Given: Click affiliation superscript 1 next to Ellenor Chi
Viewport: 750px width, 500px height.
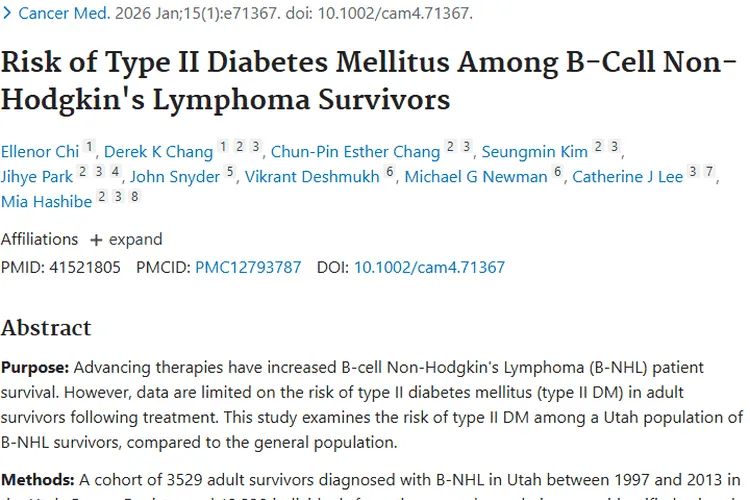Looking at the screenshot, I should pyautogui.click(x=89, y=148).
